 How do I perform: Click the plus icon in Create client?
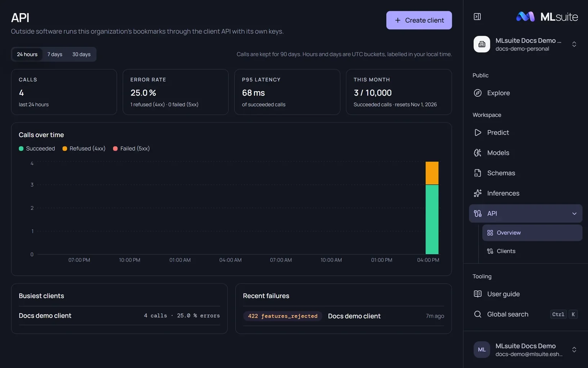[398, 20]
